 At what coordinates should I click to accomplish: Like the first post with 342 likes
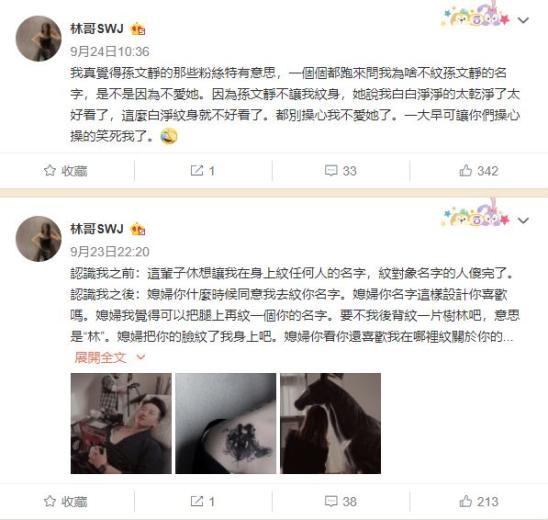(x=466, y=171)
